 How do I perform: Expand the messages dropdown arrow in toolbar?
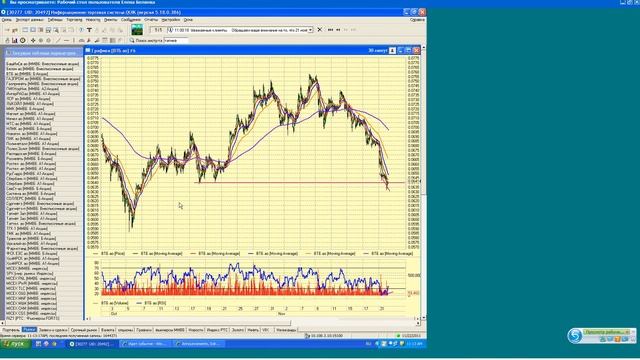(x=311, y=30)
